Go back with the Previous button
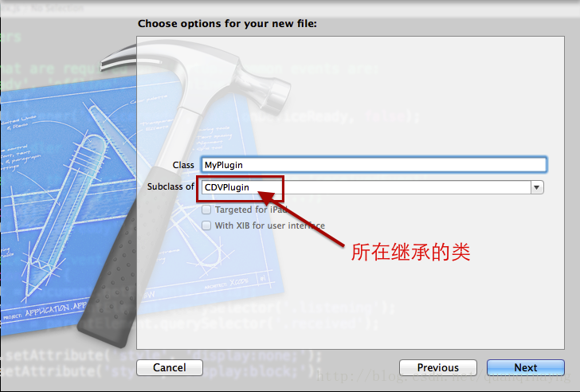Viewport: 580px width, 392px height. (x=438, y=367)
